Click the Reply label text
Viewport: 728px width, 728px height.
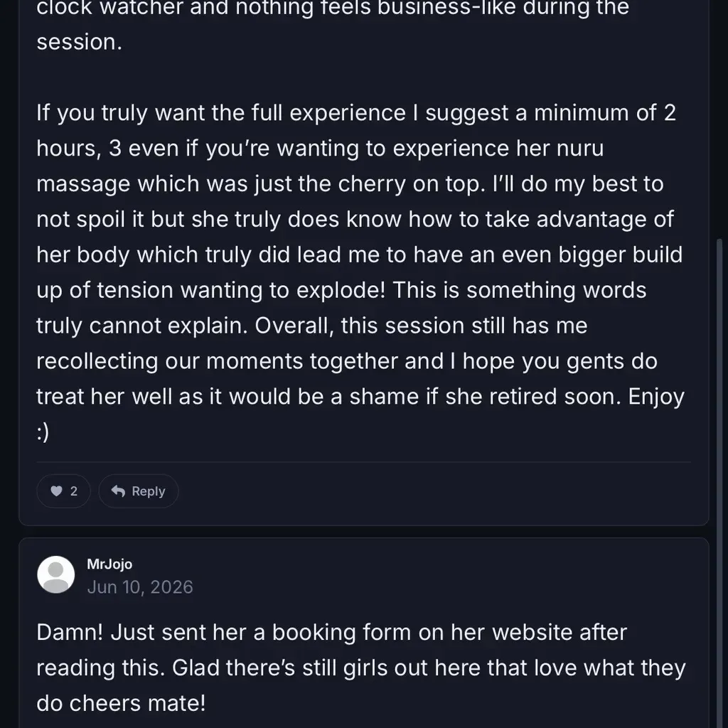click(x=148, y=491)
